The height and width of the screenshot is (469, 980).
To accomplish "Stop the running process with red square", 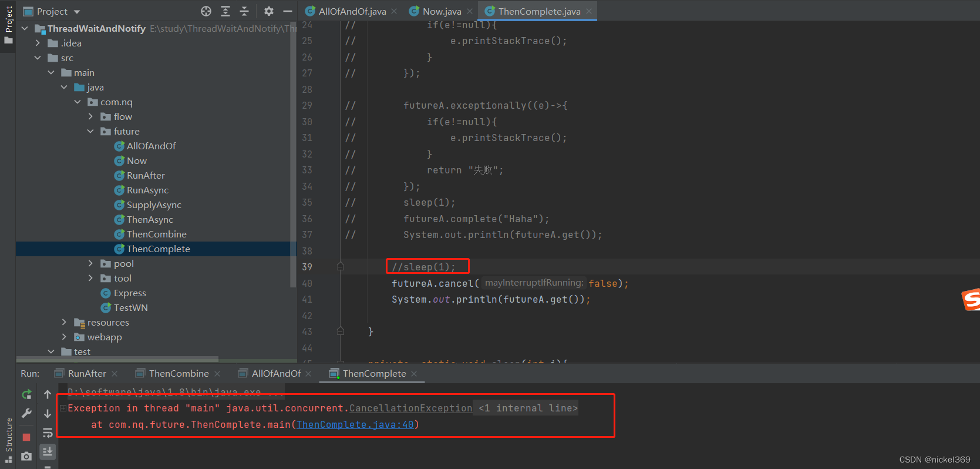I will [26, 437].
